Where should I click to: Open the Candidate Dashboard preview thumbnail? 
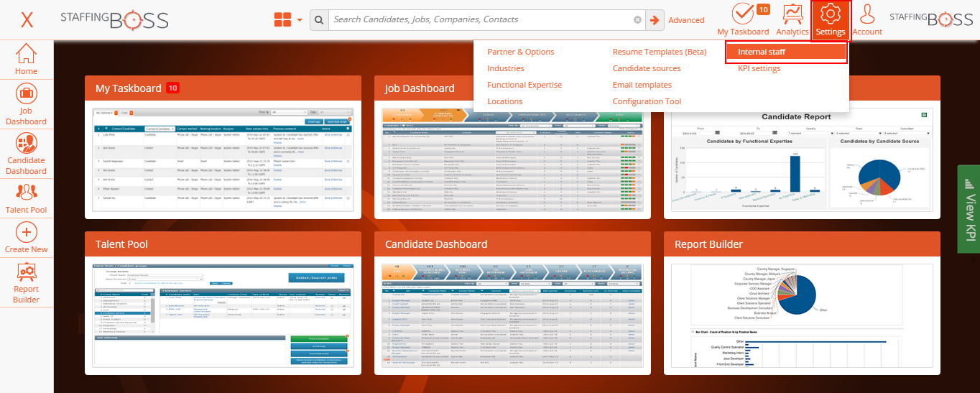click(x=513, y=315)
